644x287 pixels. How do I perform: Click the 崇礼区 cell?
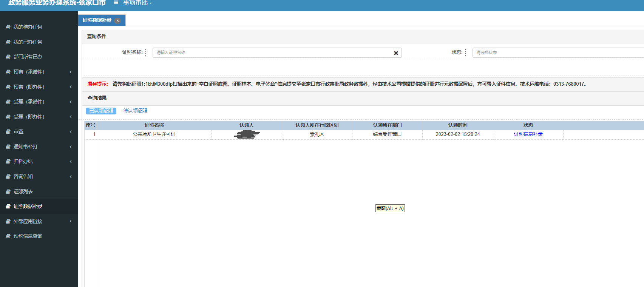click(317, 134)
